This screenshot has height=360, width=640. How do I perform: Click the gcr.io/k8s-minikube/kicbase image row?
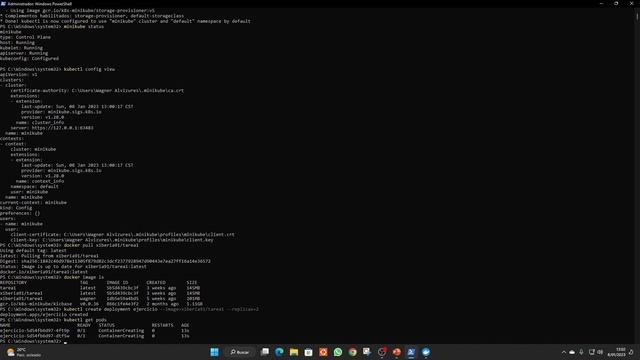coord(101,304)
